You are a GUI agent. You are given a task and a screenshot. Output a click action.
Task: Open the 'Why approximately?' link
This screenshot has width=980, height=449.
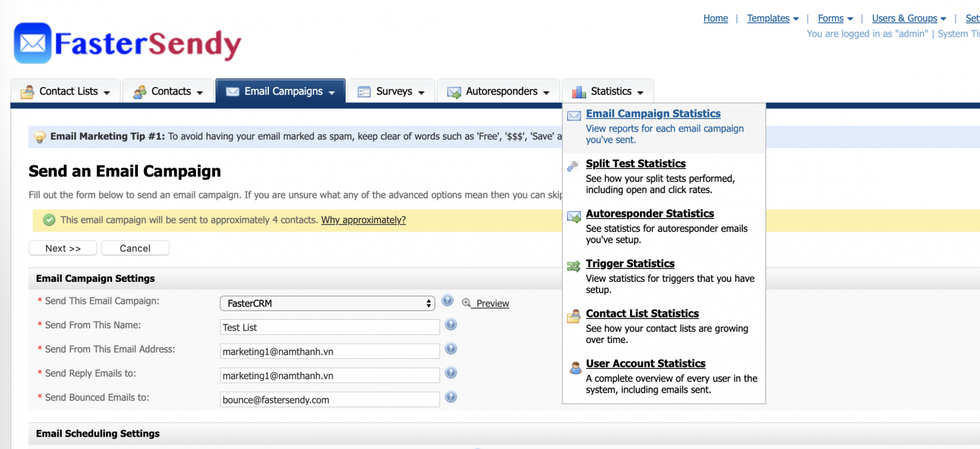(x=363, y=220)
